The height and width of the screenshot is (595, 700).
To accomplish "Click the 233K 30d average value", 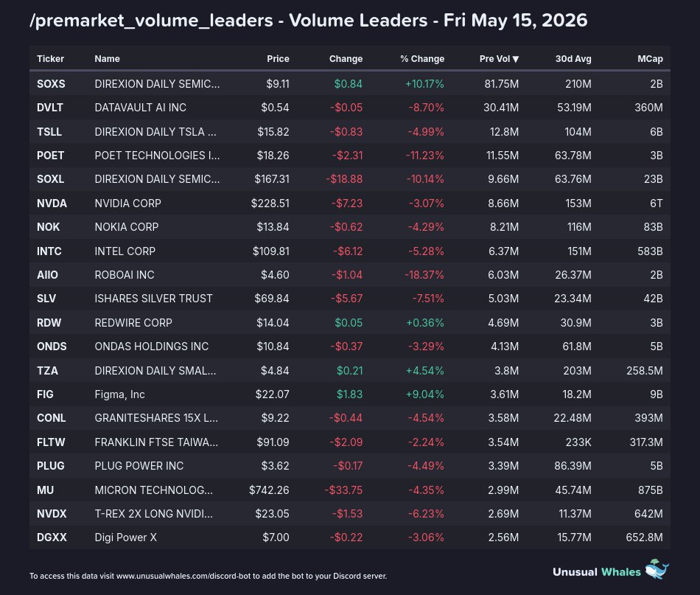I will (578, 442).
